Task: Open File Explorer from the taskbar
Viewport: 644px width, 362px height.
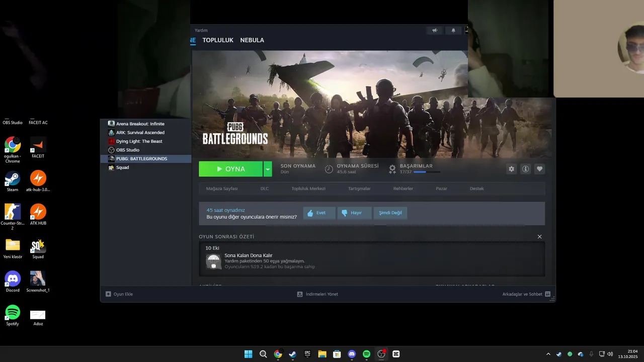Action: (322, 354)
